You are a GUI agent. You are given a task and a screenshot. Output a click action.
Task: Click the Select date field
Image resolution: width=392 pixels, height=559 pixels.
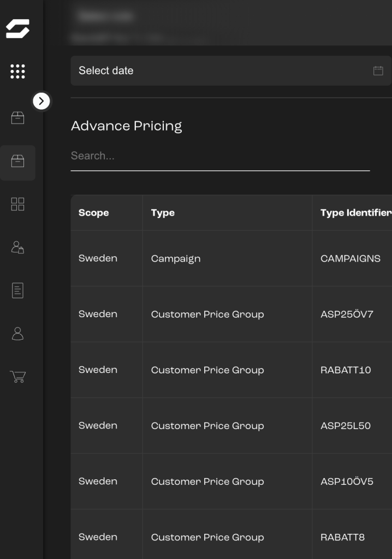[231, 70]
